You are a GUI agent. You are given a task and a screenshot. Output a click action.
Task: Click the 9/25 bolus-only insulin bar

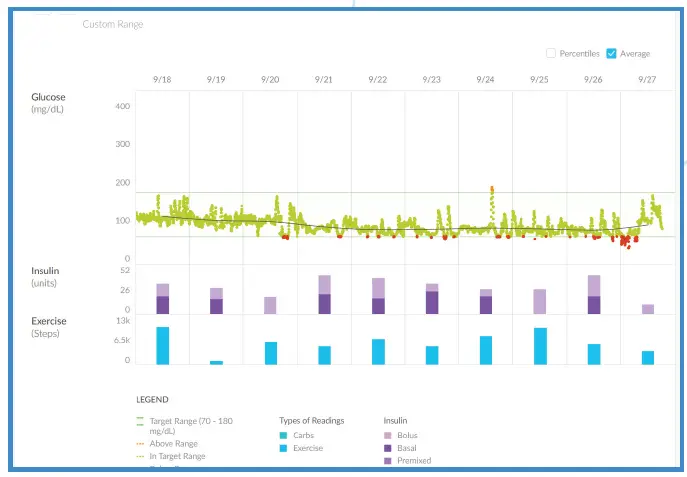pos(540,301)
